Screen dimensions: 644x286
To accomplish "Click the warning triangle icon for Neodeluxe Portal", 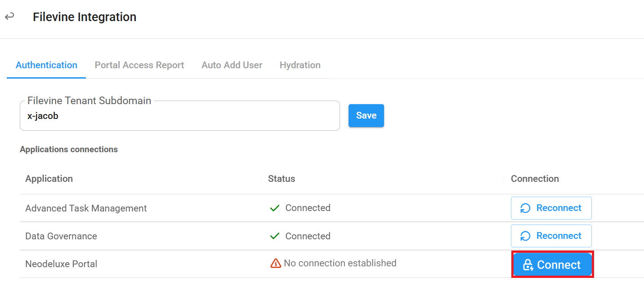I will pos(276,264).
